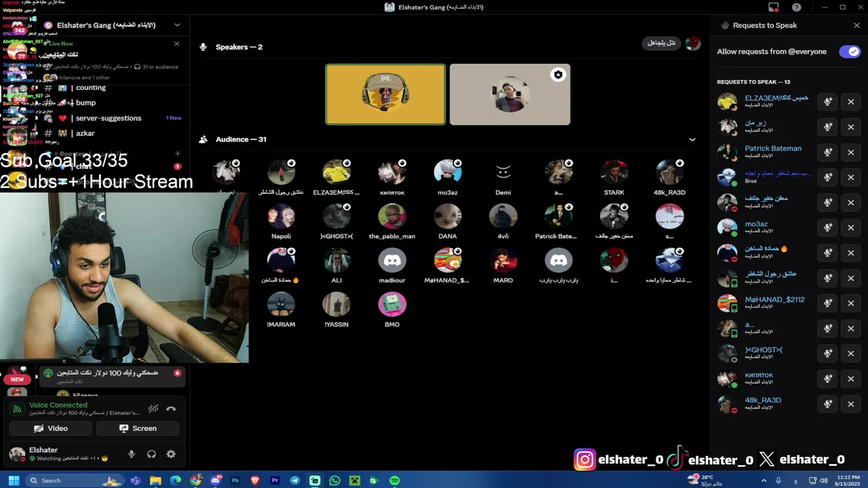Open BMO's audience avatar
This screenshot has height=488, width=868.
392,304
